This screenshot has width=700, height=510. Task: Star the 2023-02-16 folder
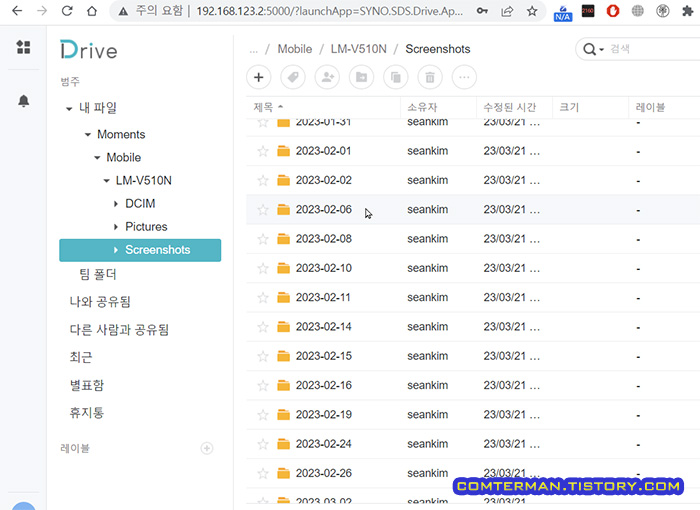coord(263,385)
